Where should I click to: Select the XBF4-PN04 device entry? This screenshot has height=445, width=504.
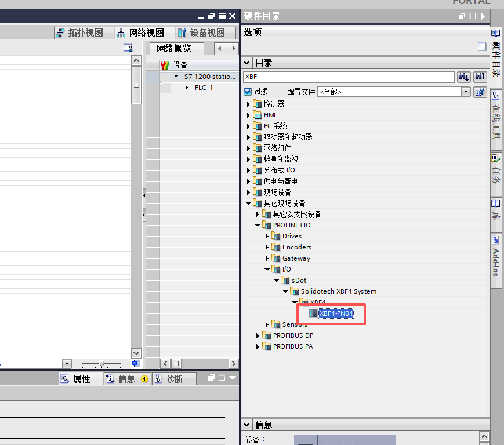[336, 313]
